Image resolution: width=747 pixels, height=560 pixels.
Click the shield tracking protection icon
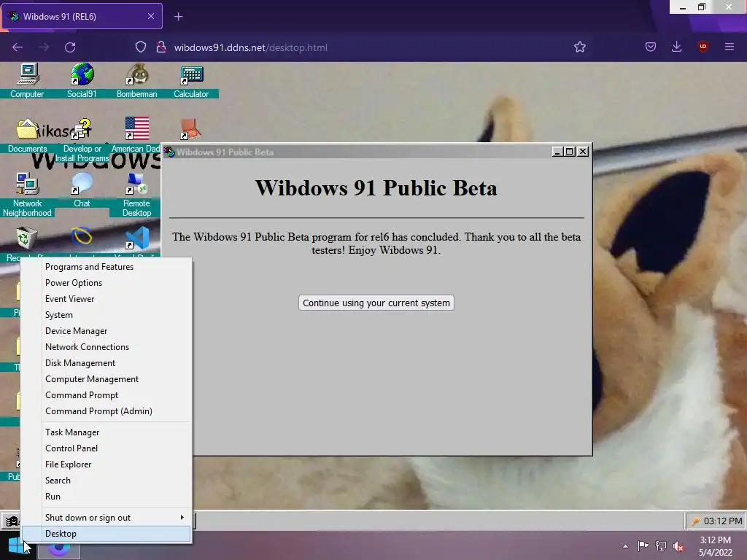coord(141,47)
